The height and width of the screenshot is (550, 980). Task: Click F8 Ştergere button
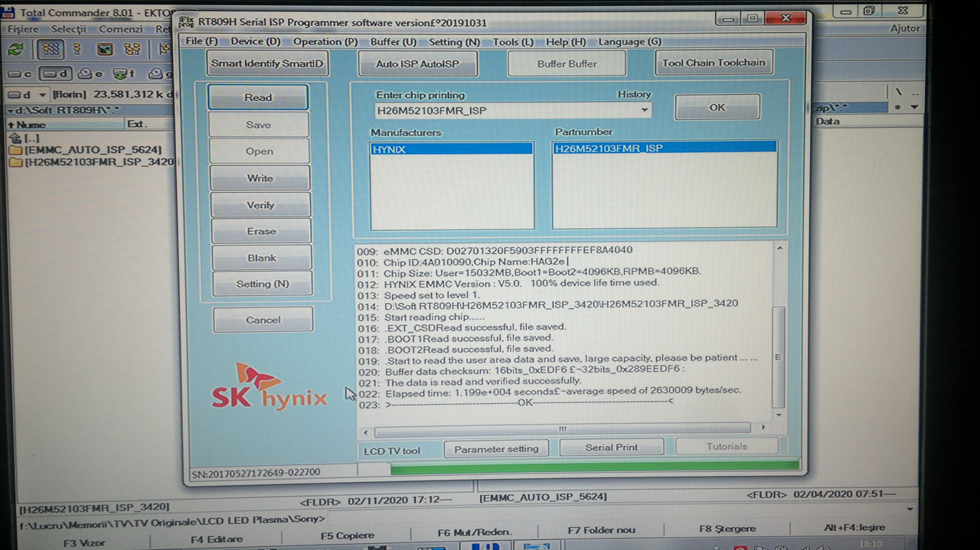click(x=727, y=529)
